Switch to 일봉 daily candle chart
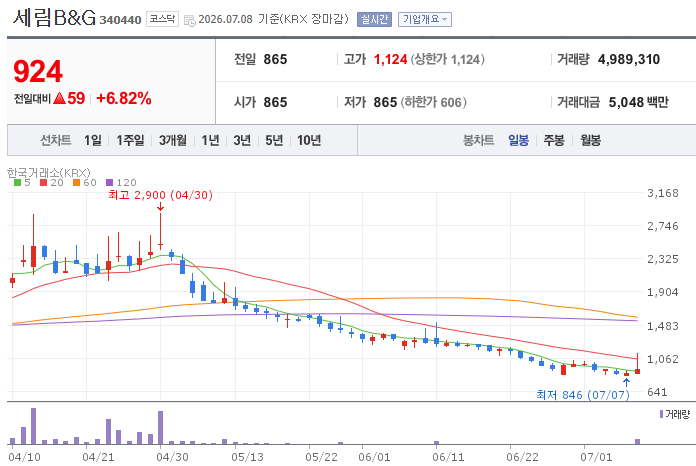The height and width of the screenshot is (466, 696). (x=518, y=141)
